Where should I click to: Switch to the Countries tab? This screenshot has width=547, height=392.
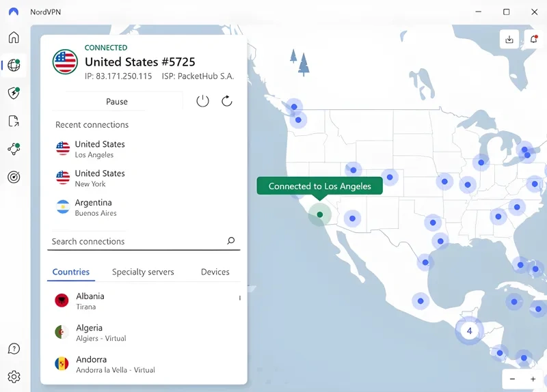click(x=71, y=272)
